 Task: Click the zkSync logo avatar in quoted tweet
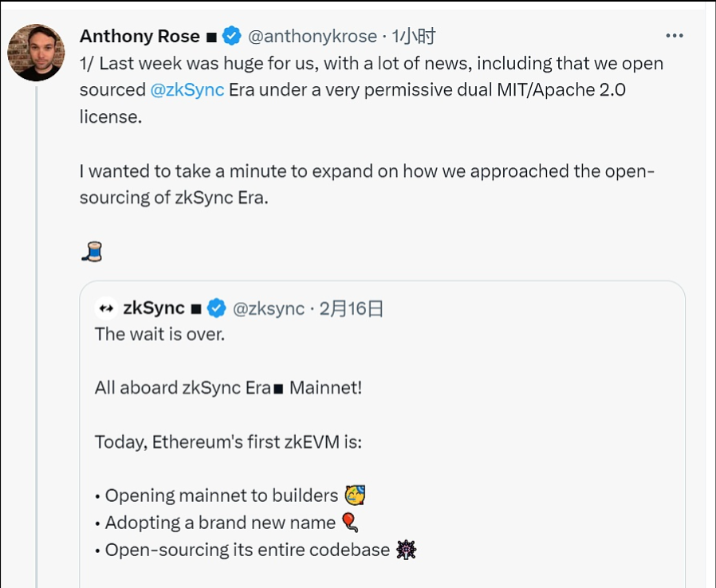click(x=105, y=308)
